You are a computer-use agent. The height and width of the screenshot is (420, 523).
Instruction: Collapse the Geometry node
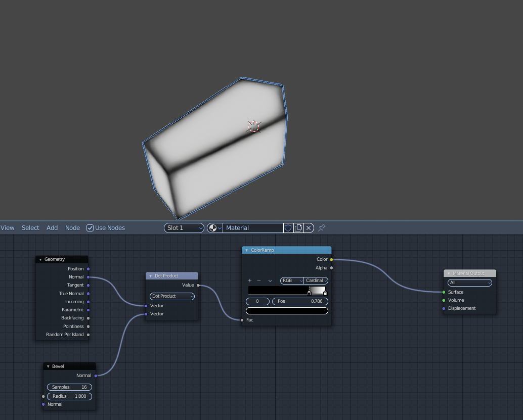point(40,259)
